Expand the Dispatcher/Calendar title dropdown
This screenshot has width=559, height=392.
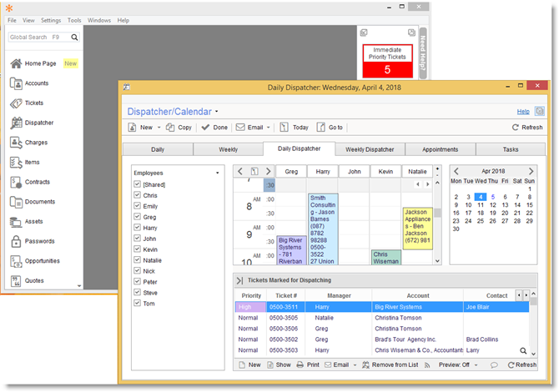coord(217,111)
